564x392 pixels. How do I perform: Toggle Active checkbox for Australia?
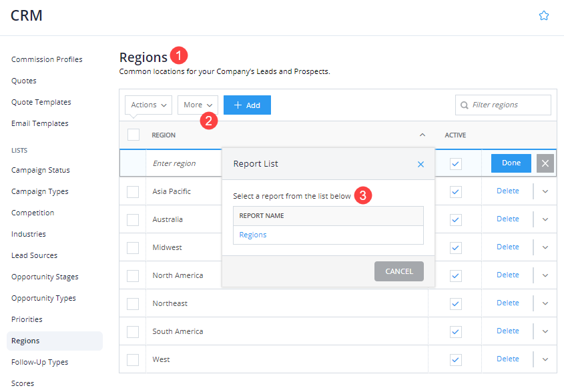coord(455,219)
